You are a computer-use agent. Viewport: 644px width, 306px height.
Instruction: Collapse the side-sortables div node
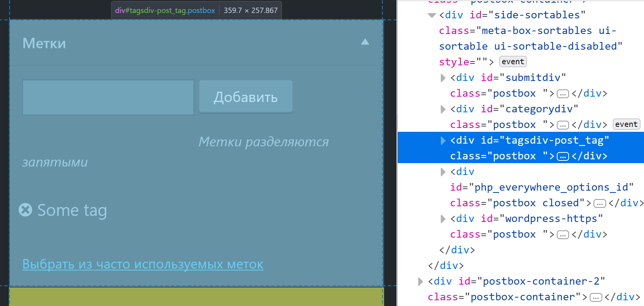[x=432, y=15]
